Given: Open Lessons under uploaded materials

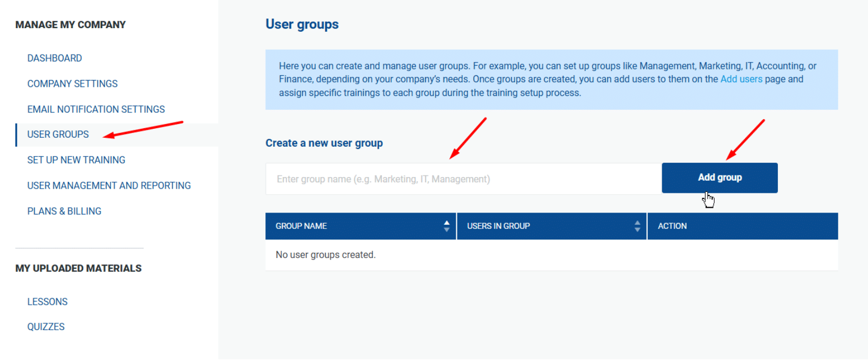Looking at the screenshot, I should tap(48, 302).
